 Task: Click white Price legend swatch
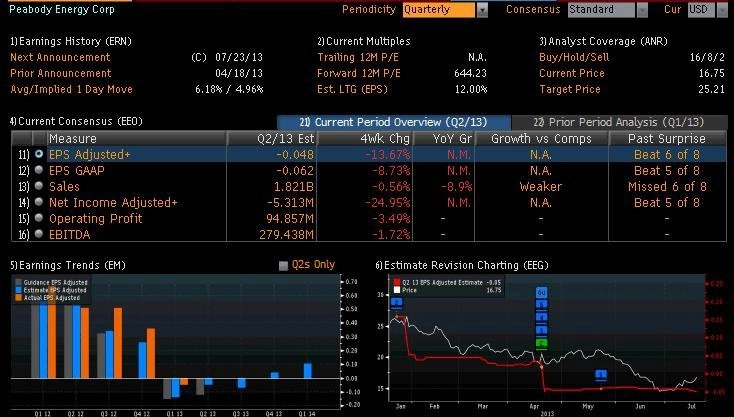pos(397,290)
